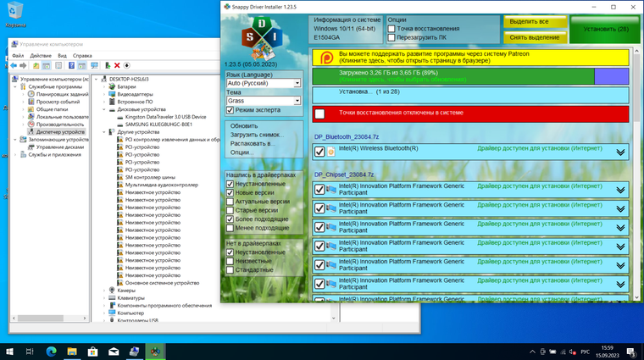
Task: Click the green Установить (28) button
Action: pyautogui.click(x=605, y=29)
